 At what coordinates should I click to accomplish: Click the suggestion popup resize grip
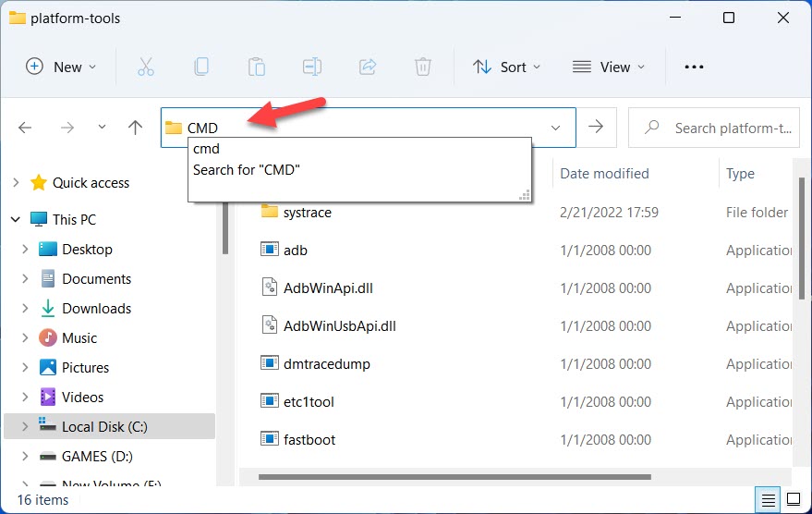coord(524,195)
